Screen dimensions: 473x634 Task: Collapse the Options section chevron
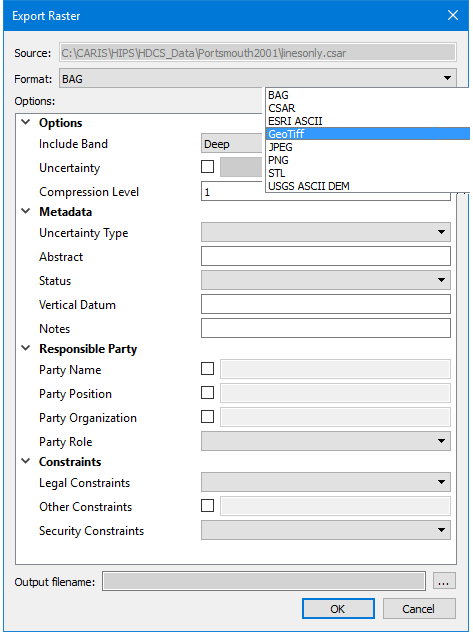click(x=25, y=122)
